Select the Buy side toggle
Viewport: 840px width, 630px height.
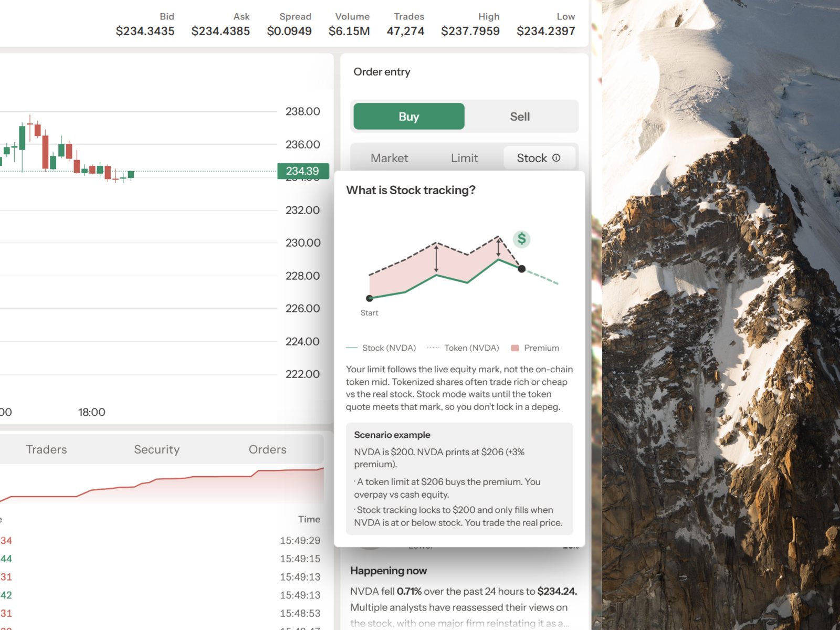tap(409, 117)
